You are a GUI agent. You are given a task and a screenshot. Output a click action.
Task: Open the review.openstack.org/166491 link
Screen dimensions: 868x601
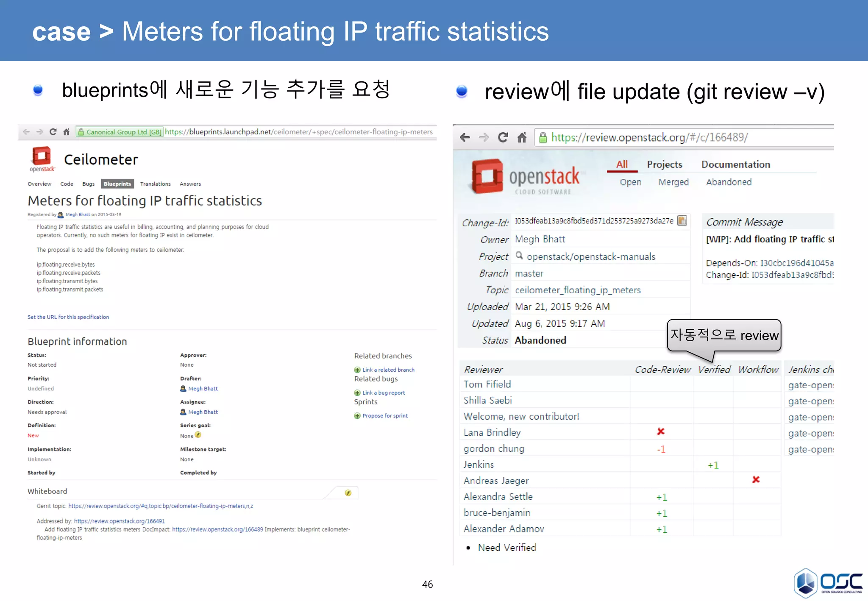(x=120, y=521)
